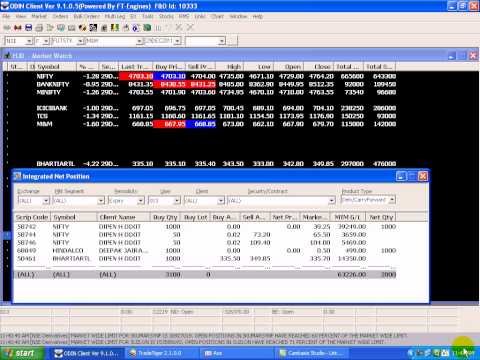
Task: Open the Orders menu
Action: click(x=60, y=16)
